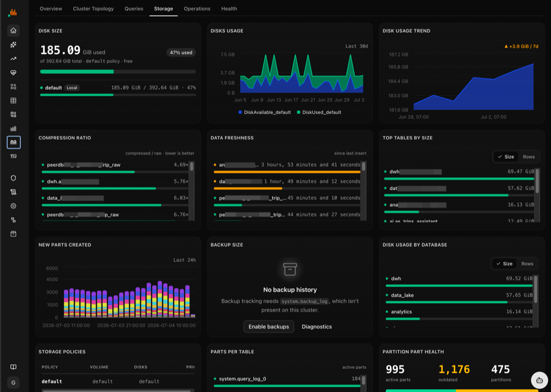Open the heart-pulse health icon

click(13, 73)
